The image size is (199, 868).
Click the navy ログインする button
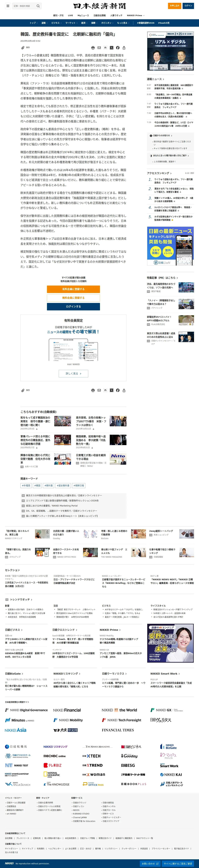[x=73, y=307]
